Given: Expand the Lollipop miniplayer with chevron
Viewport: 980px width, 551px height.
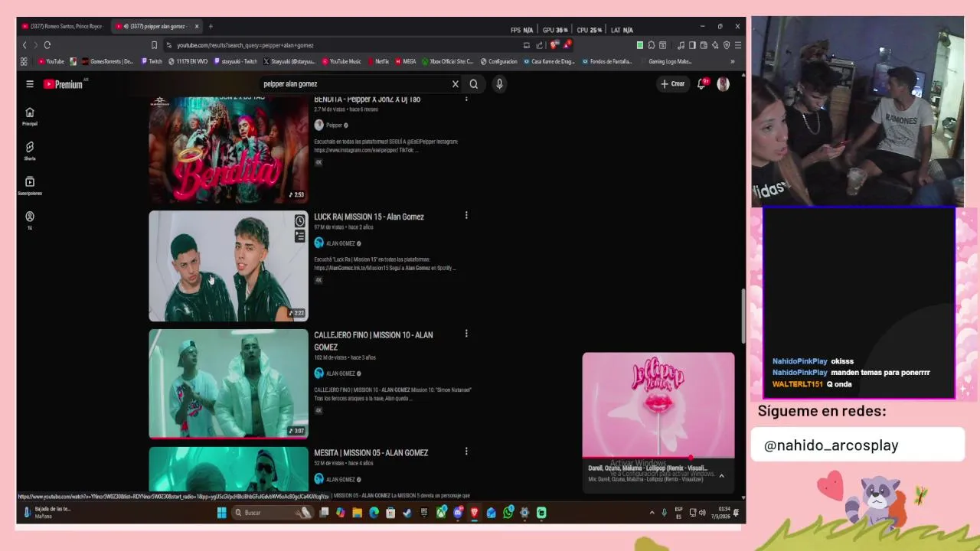Looking at the screenshot, I should click(721, 475).
